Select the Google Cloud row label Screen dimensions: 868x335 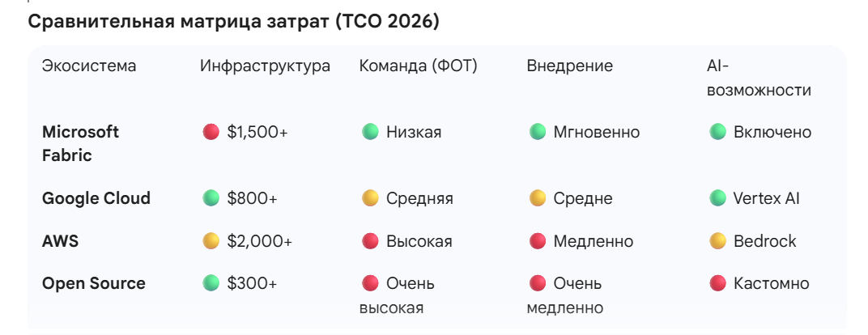96,198
